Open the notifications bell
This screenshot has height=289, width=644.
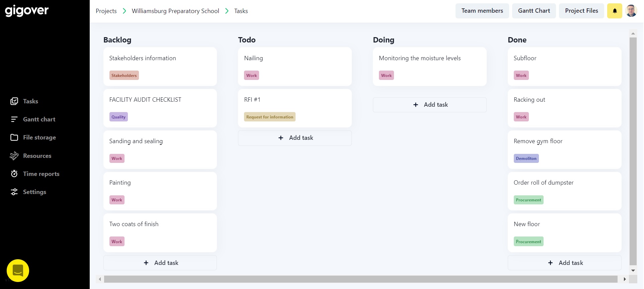615,11
